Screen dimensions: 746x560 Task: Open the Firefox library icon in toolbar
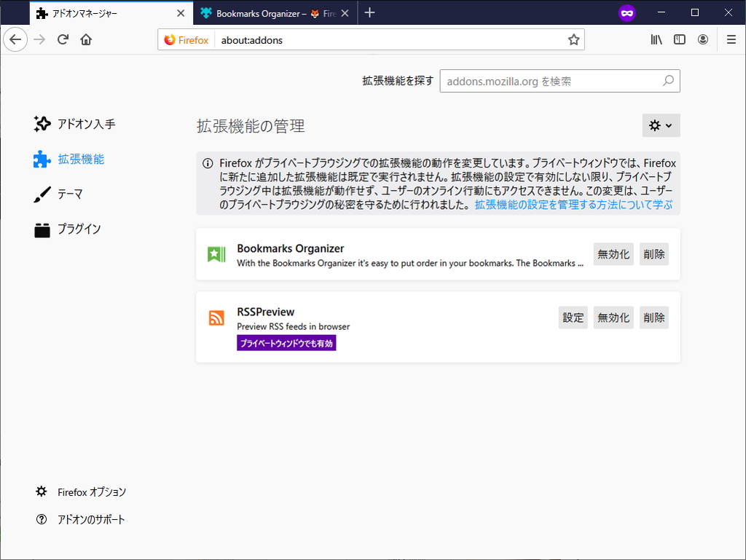click(656, 39)
